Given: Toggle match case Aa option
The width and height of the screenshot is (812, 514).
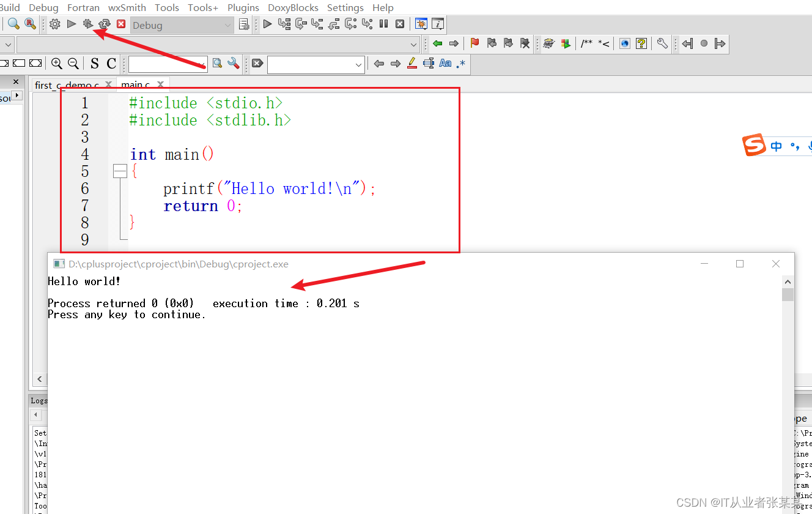Looking at the screenshot, I should pyautogui.click(x=445, y=63).
